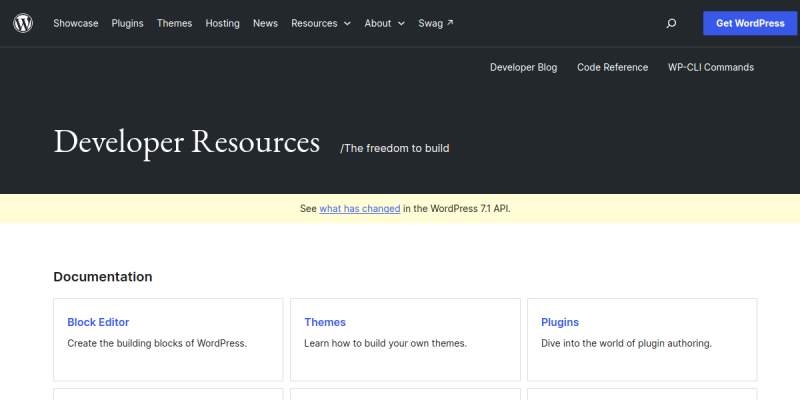The width and height of the screenshot is (800, 400).
Task: Click the '/The freedom to build' tagline
Action: (x=395, y=148)
